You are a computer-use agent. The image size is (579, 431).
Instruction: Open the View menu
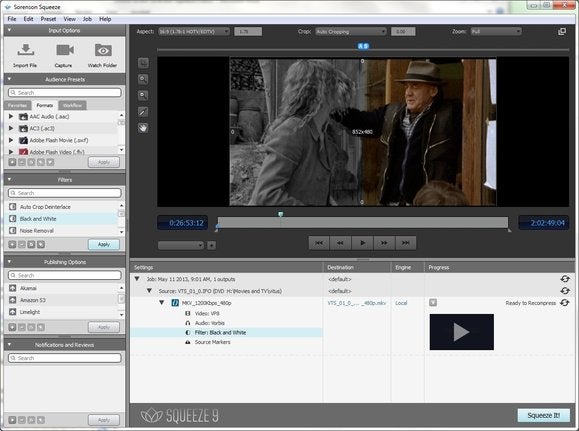coord(69,19)
